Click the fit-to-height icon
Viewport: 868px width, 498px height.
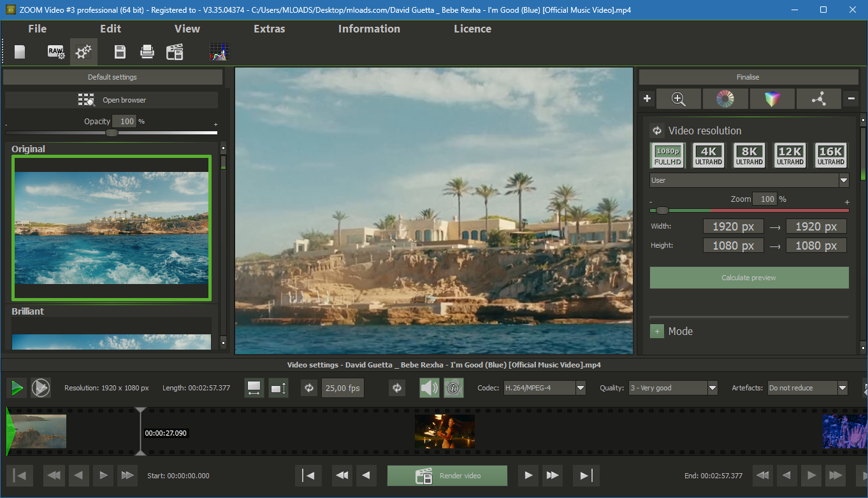tap(278, 387)
